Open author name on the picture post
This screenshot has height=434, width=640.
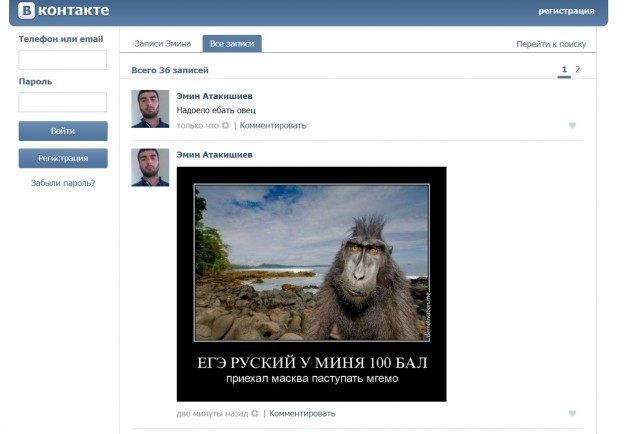[214, 155]
